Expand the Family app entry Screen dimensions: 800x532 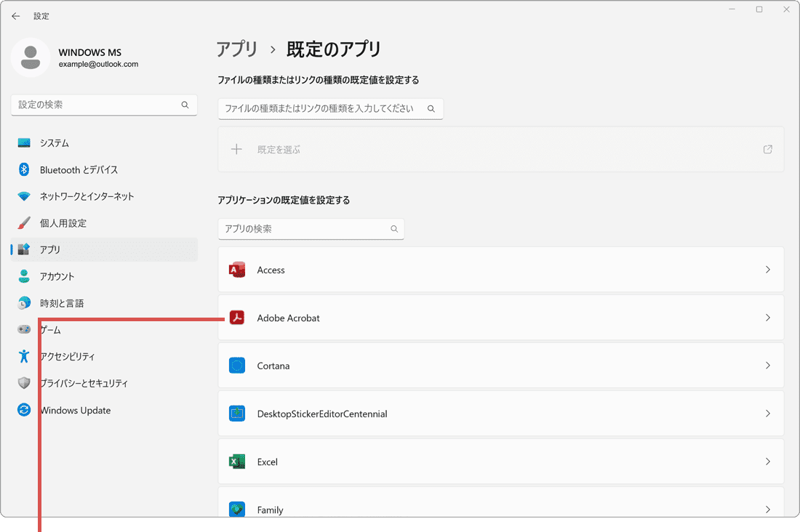(768, 509)
